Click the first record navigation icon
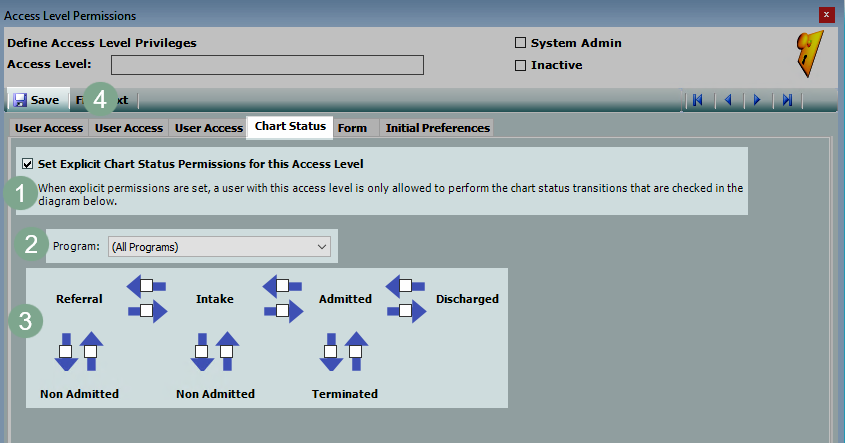This screenshot has width=845, height=443. 697,100
